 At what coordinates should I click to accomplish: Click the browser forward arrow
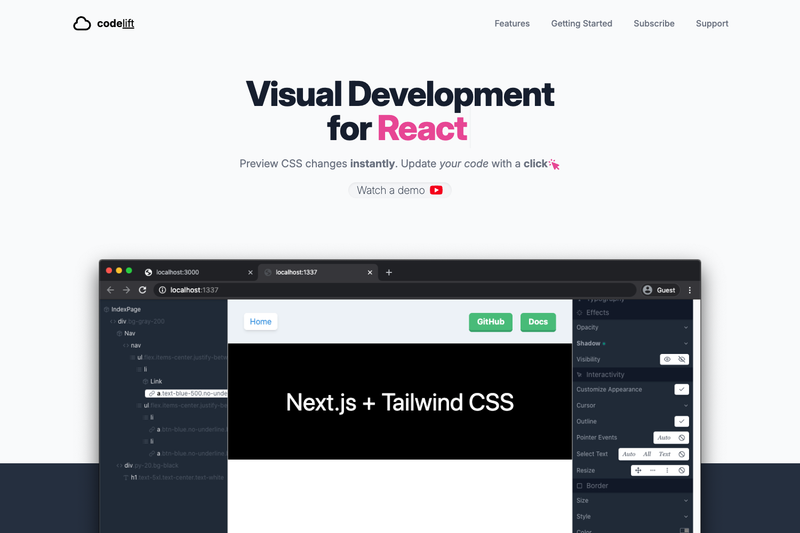[x=126, y=290]
